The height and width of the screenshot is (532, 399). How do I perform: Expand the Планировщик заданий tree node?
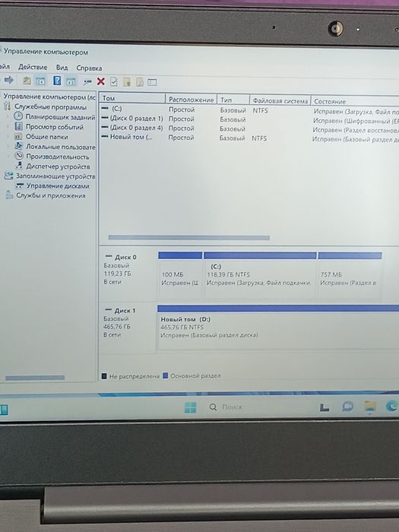pos(8,116)
